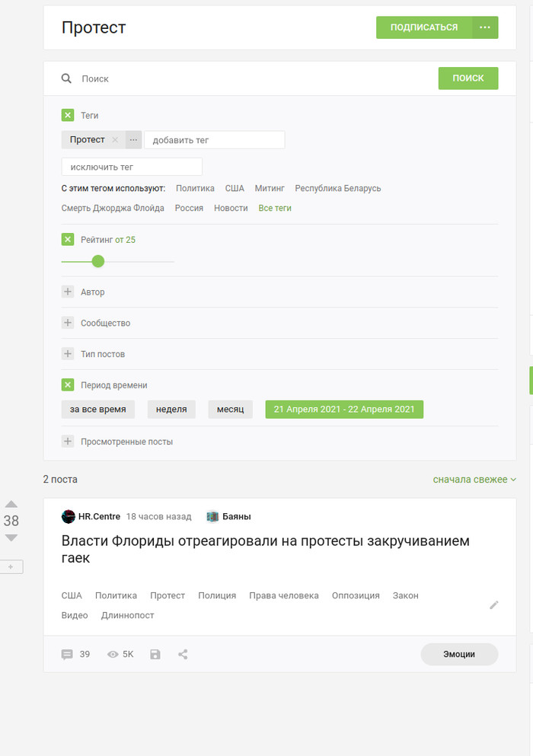Share the post via the share icon
Viewport: 533px width, 756px height.
(x=183, y=654)
